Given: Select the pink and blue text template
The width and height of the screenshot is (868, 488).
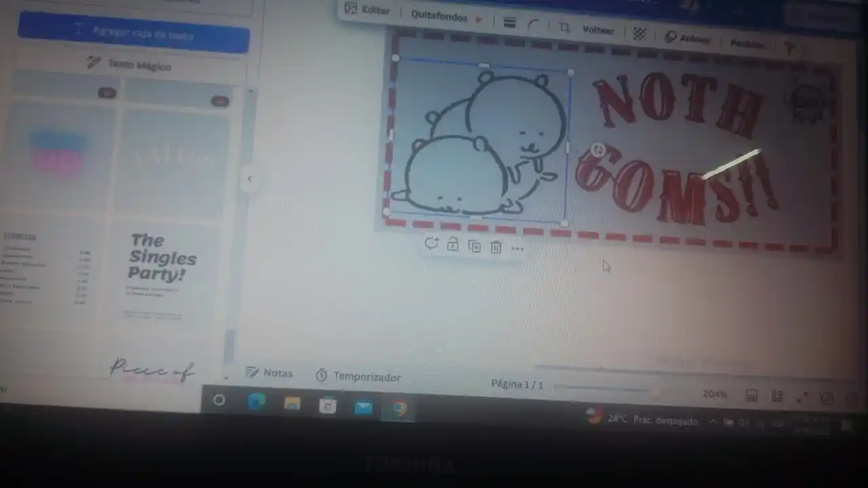Looking at the screenshot, I should [x=59, y=155].
